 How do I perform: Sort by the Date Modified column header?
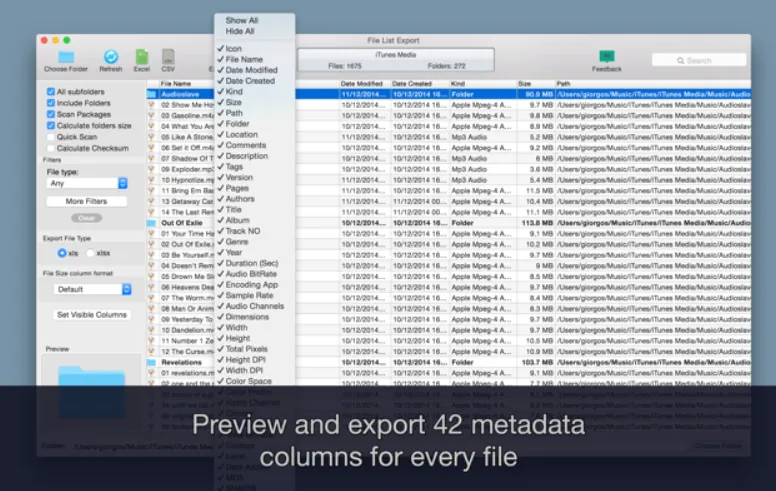point(364,84)
